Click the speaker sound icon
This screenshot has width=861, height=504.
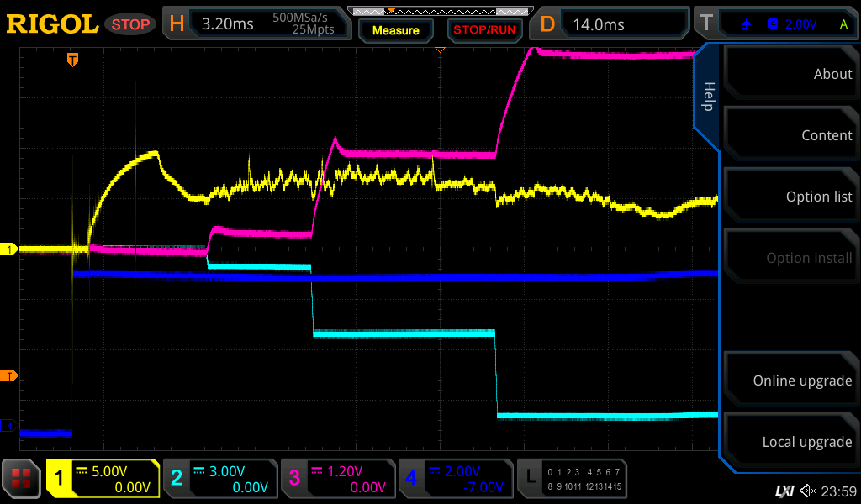(808, 491)
